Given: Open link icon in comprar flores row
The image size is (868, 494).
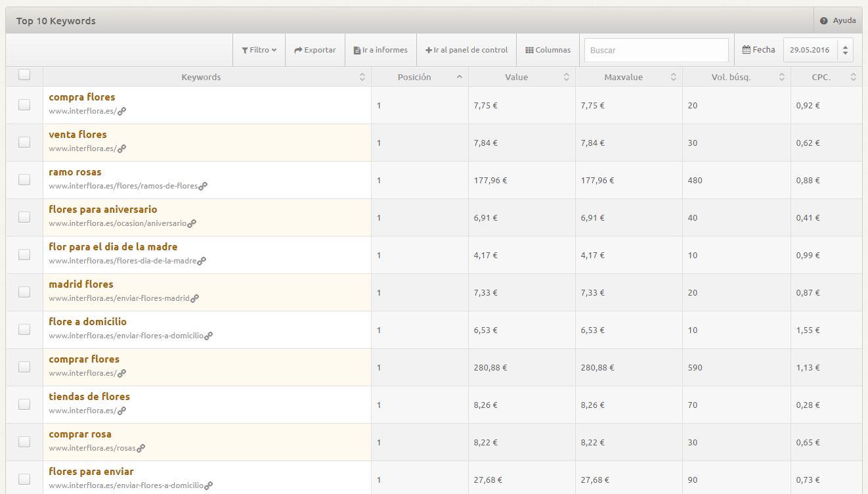Looking at the screenshot, I should pyautogui.click(x=121, y=373).
